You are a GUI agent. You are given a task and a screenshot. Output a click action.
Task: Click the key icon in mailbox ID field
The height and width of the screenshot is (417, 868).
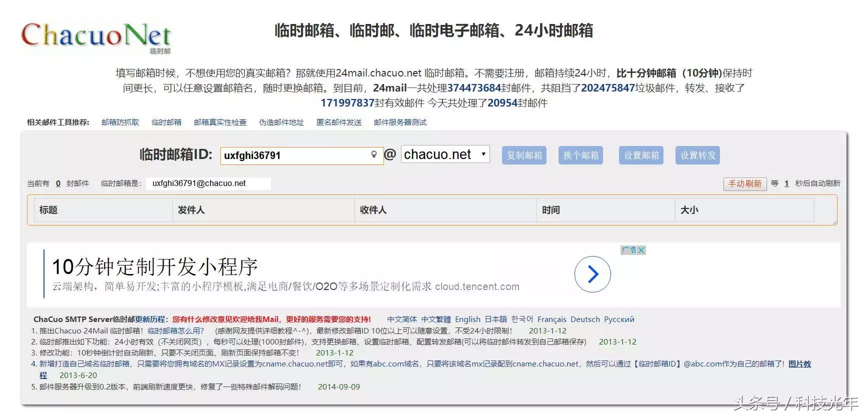[373, 154]
